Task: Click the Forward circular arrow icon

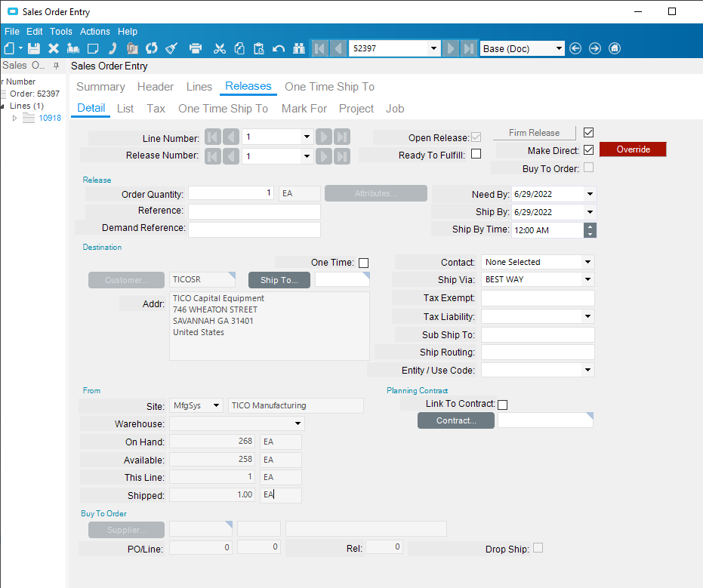Action: (x=595, y=48)
